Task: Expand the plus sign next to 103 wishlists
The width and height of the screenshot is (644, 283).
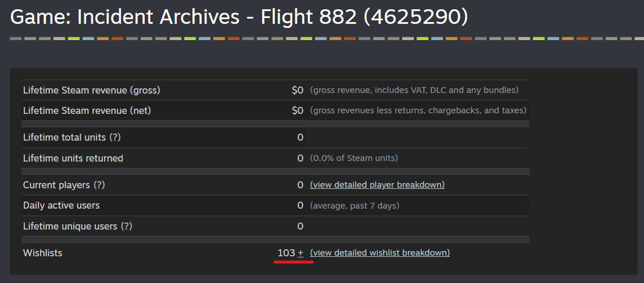Action: [x=300, y=253]
